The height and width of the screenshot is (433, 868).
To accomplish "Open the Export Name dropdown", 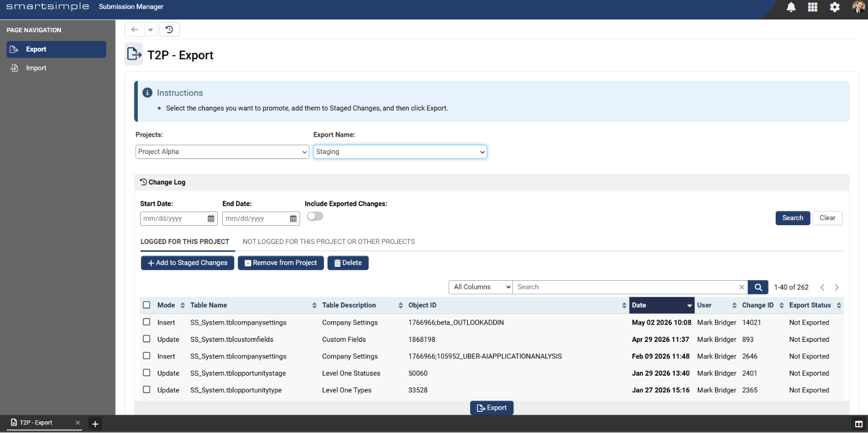I will pos(400,152).
